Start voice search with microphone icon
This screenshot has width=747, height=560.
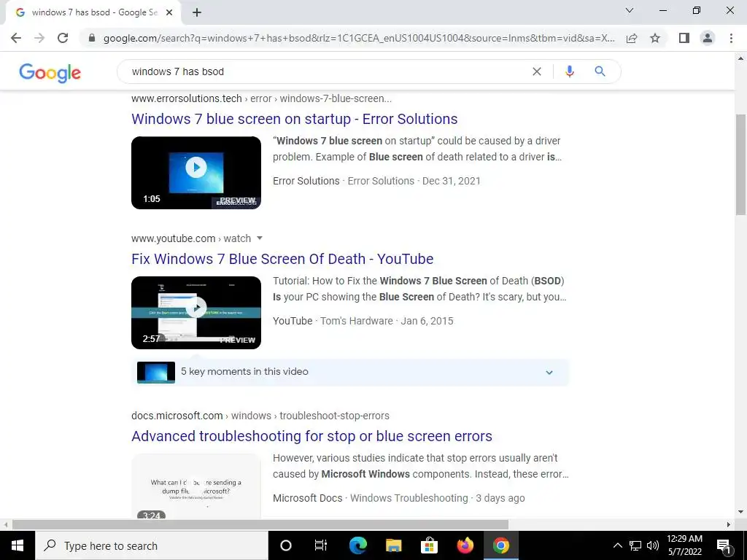pyautogui.click(x=569, y=71)
